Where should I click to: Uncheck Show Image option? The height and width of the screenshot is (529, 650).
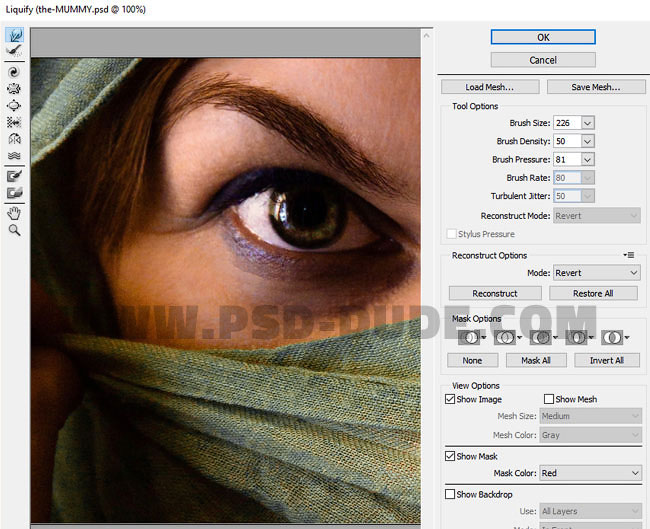point(450,399)
